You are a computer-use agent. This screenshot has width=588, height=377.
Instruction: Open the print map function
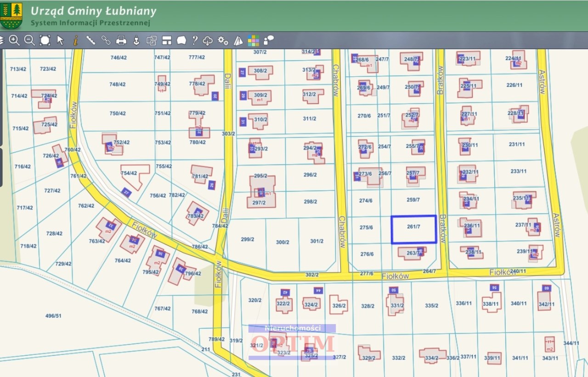pyautogui.click(x=121, y=40)
